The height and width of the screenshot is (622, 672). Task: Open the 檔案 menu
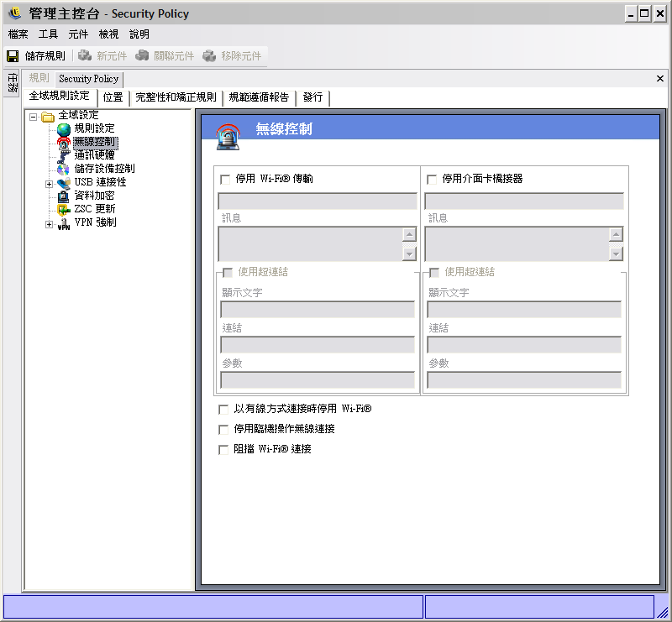18,34
